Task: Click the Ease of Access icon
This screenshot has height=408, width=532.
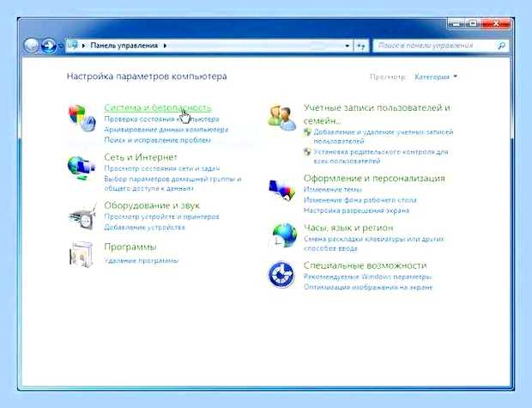Action: [x=281, y=274]
